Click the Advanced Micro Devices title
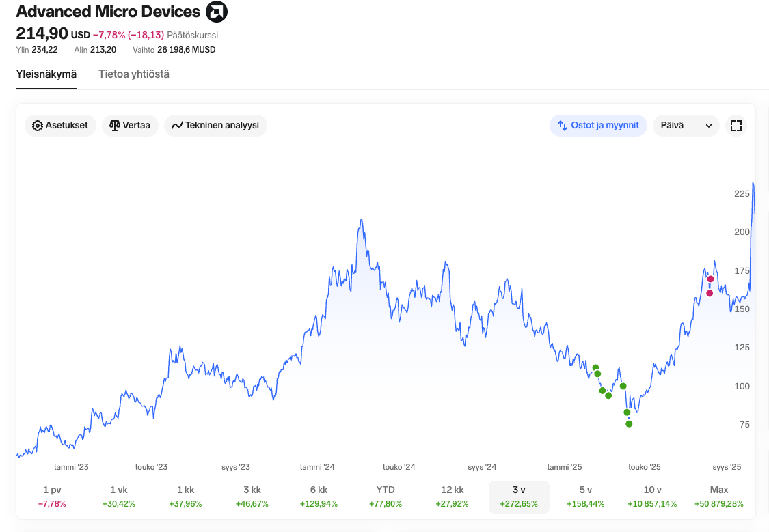The width and height of the screenshot is (769, 532). (109, 12)
